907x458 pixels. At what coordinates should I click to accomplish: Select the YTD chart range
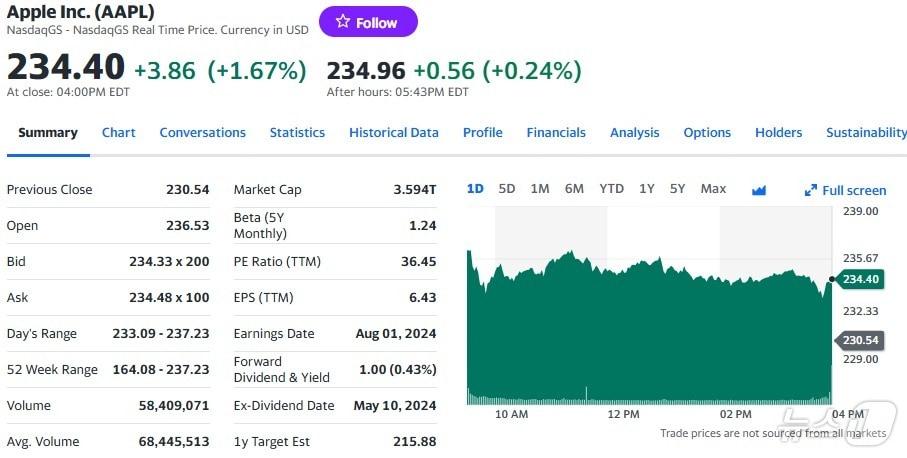(611, 189)
